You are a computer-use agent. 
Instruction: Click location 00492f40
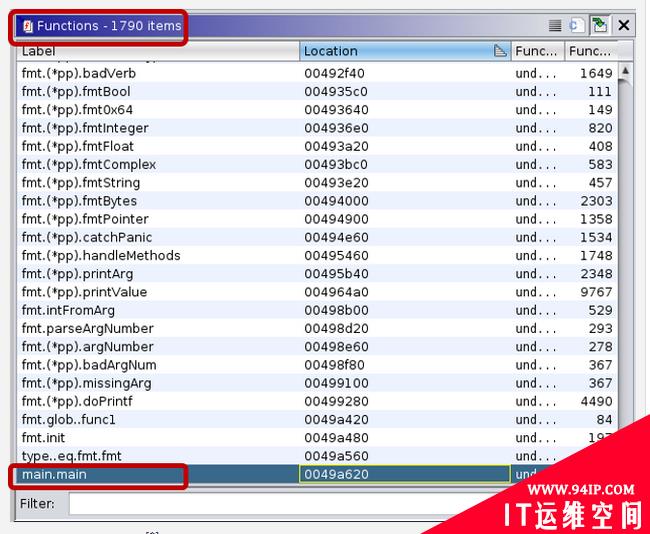(x=335, y=73)
